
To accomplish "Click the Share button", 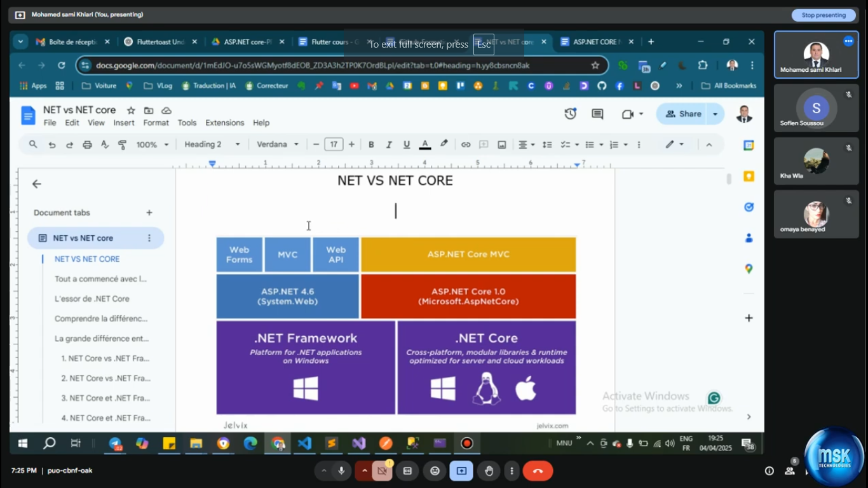I will point(683,114).
